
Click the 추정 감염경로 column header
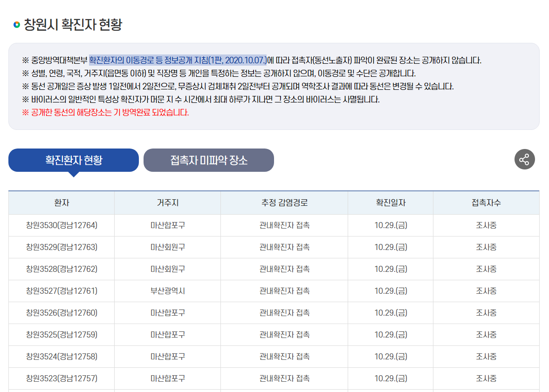click(x=284, y=203)
